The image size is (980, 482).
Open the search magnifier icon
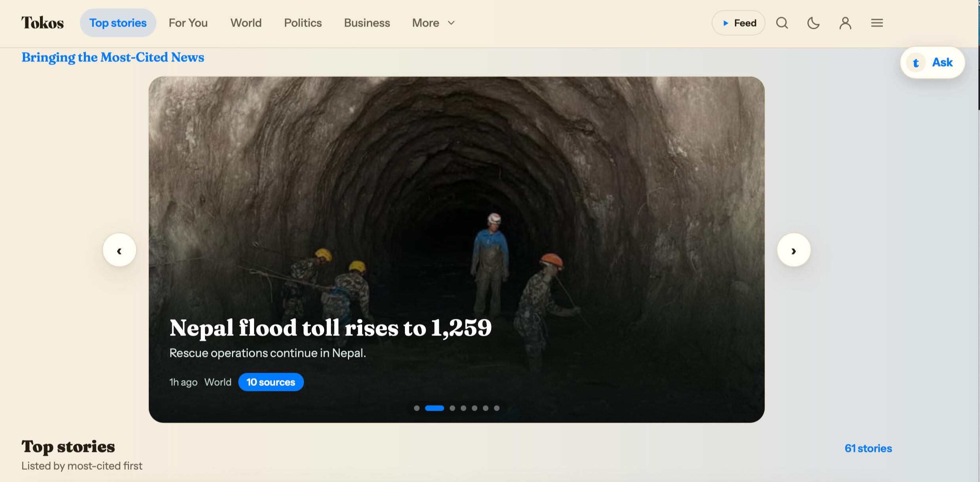pyautogui.click(x=782, y=23)
